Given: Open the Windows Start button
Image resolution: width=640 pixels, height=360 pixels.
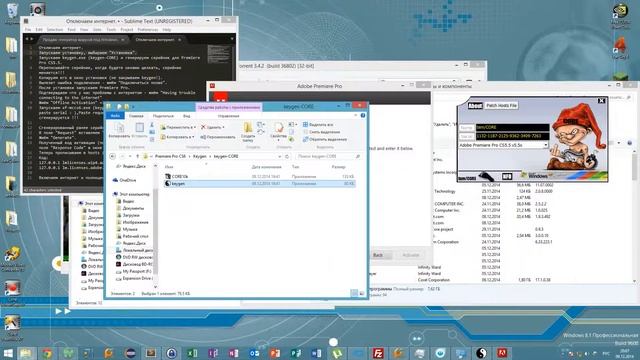Looking at the screenshot, I should tap(7, 353).
